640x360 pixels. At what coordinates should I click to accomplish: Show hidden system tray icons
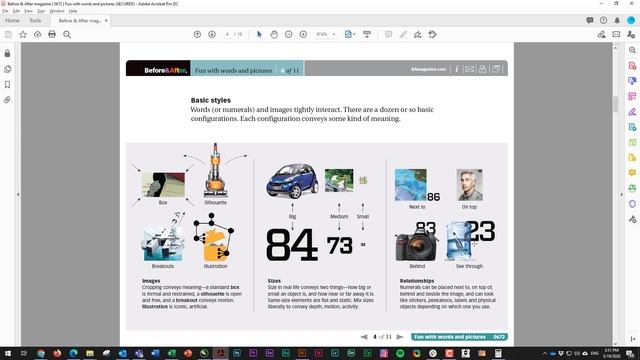(544, 353)
